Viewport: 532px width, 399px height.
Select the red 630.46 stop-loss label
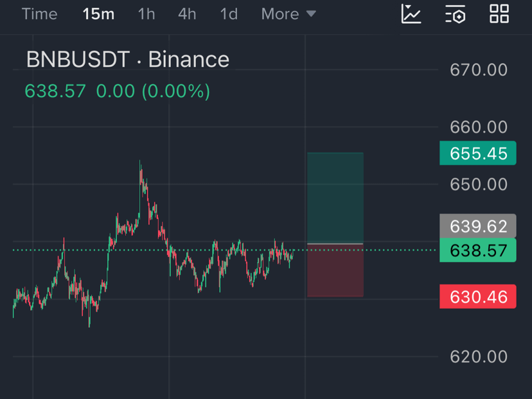[478, 297]
